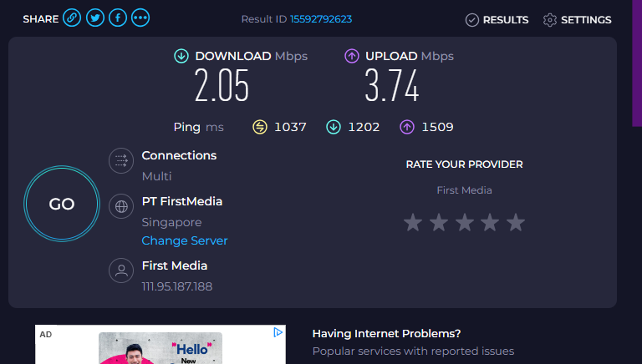Click the globe server icon
This screenshot has width=642, height=364.
coord(121,206)
